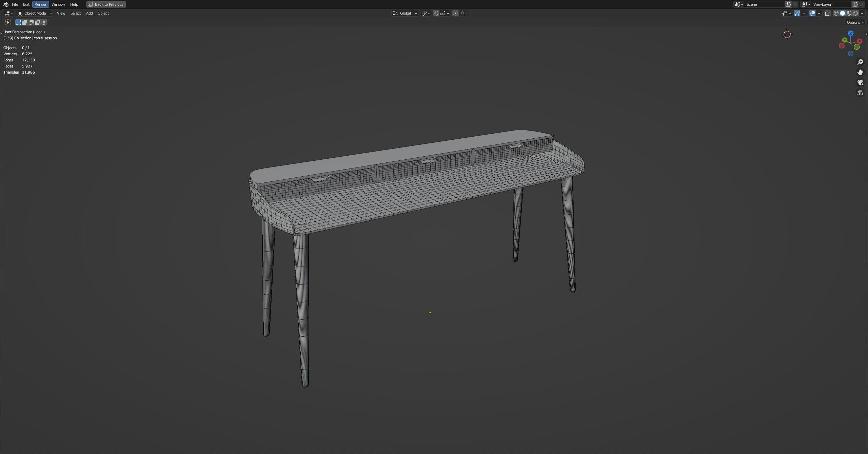Open the Help menu
This screenshot has height=454, width=868.
pyautogui.click(x=74, y=4)
